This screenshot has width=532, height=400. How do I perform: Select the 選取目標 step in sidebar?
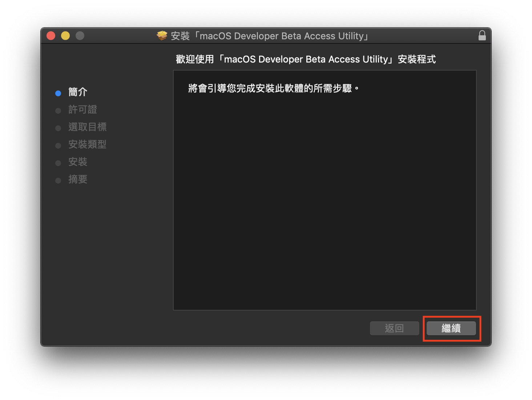tap(87, 127)
